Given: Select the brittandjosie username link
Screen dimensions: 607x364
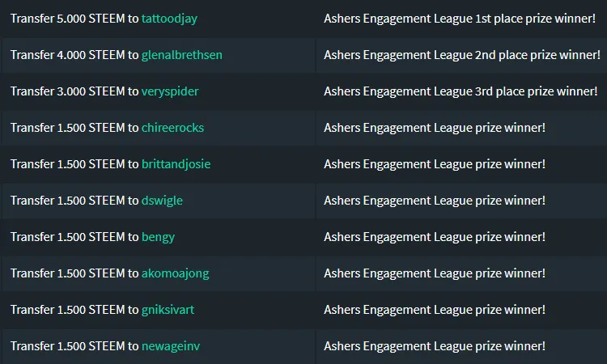Looking at the screenshot, I should pyautogui.click(x=176, y=164).
